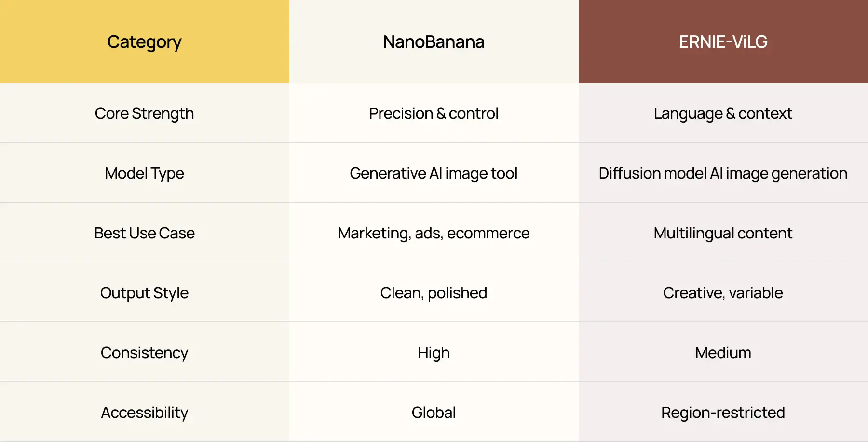This screenshot has height=442, width=868.
Task: Click the NanoBanana column header
Action: click(x=434, y=42)
